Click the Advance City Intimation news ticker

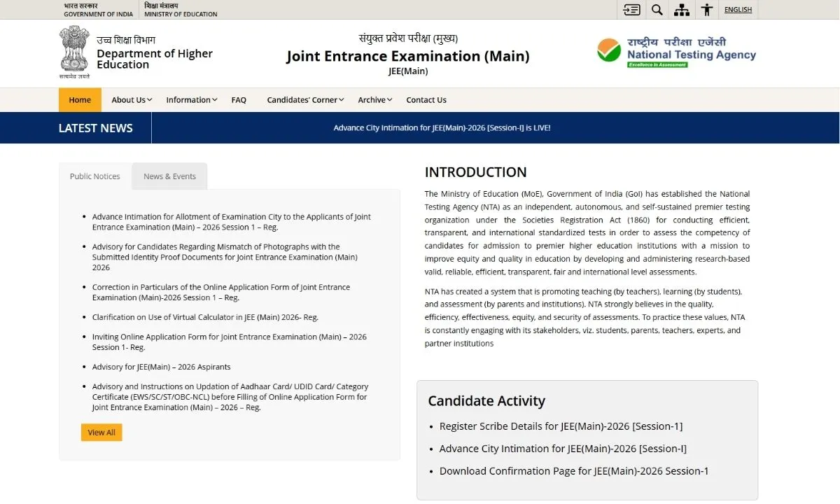(442, 128)
